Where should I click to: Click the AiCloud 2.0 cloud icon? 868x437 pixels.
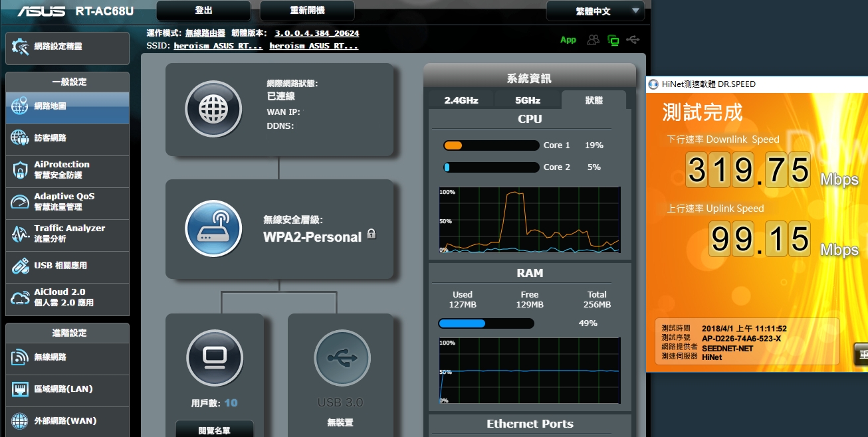[20, 298]
